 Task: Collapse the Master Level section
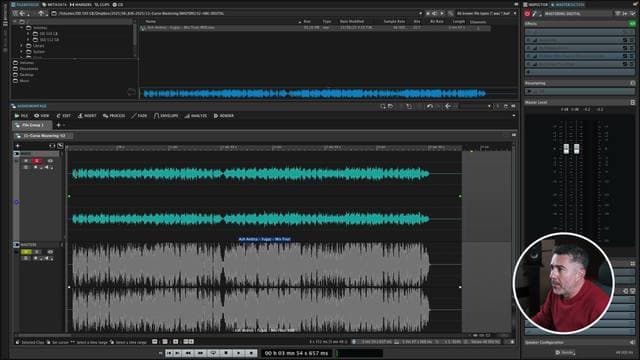[x=632, y=102]
